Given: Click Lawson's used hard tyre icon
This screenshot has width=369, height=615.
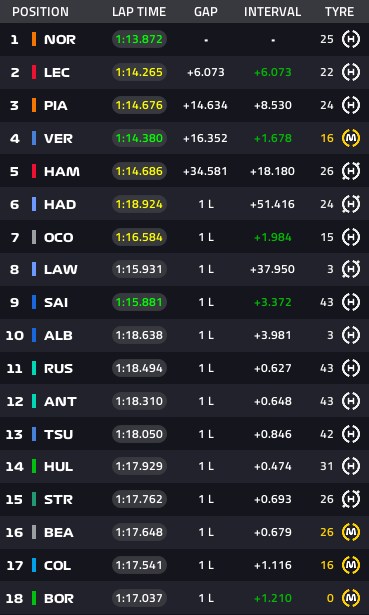Looking at the screenshot, I should click(x=351, y=269).
